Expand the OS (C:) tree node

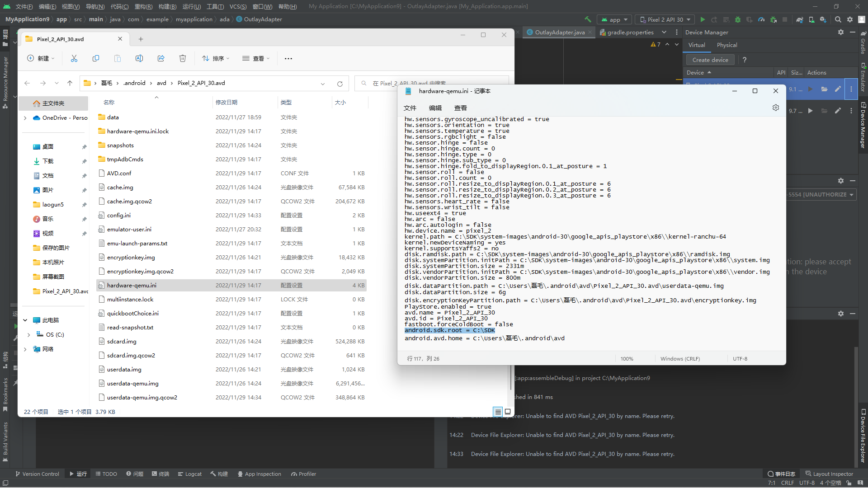click(x=28, y=335)
